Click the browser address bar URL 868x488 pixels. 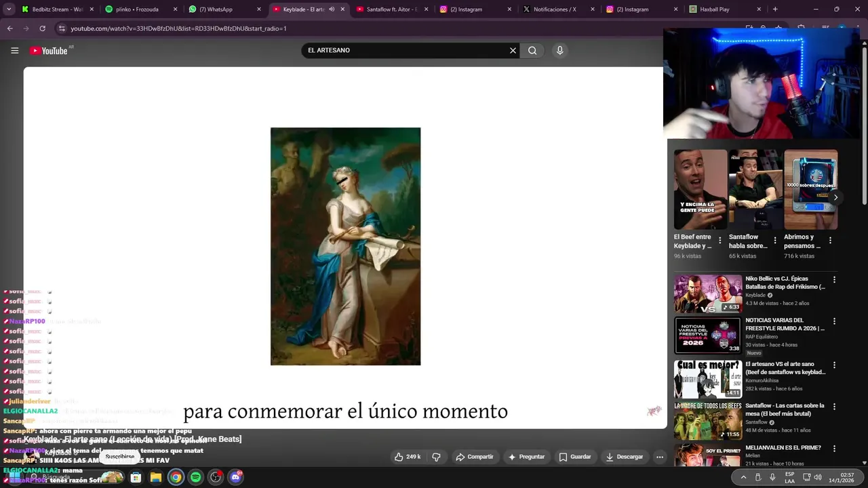click(x=178, y=28)
